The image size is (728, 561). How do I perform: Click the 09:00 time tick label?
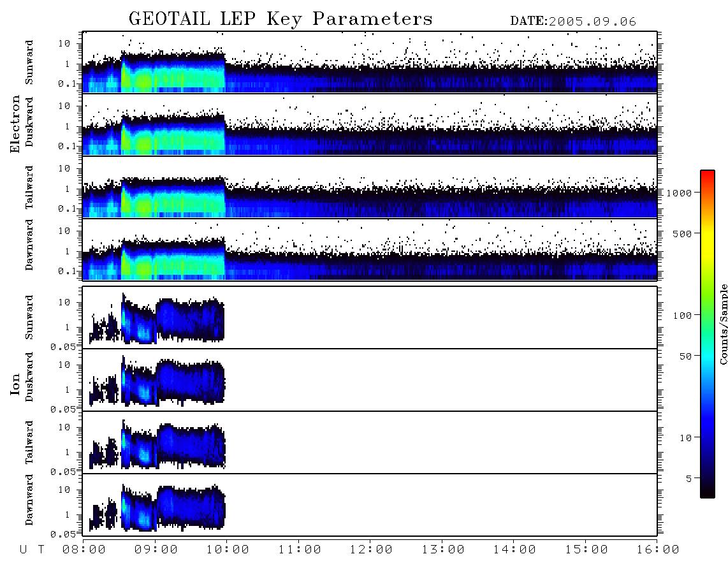pos(156,550)
